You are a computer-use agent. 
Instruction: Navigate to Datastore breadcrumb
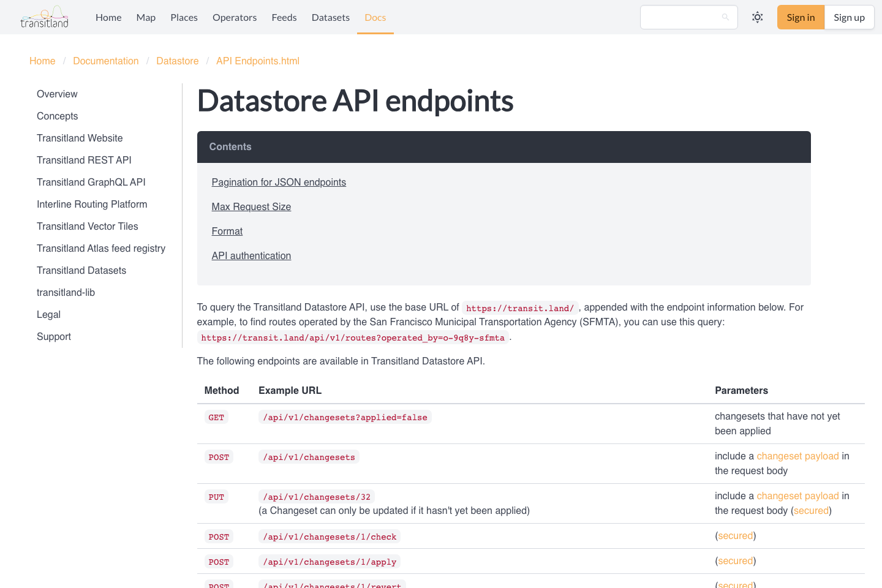tap(178, 61)
